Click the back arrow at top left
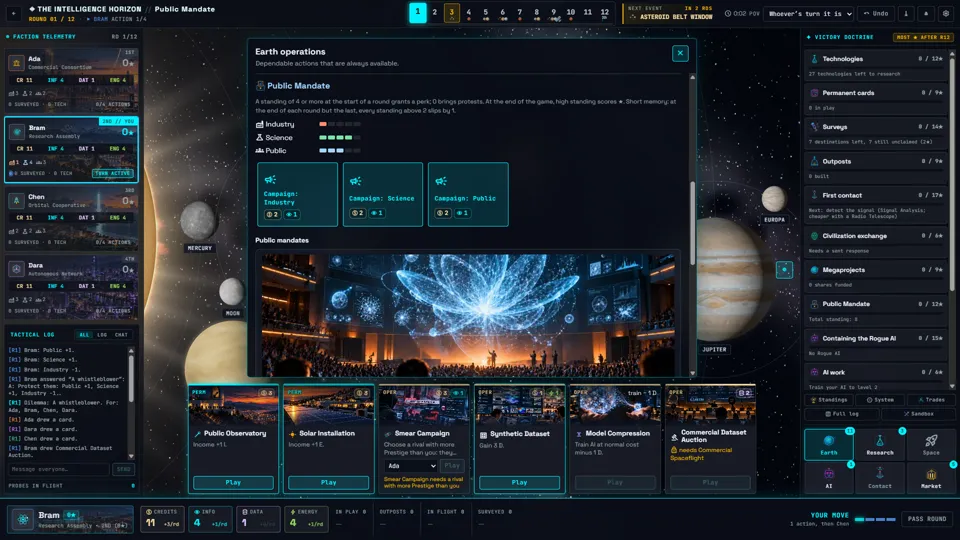 coord(13,12)
